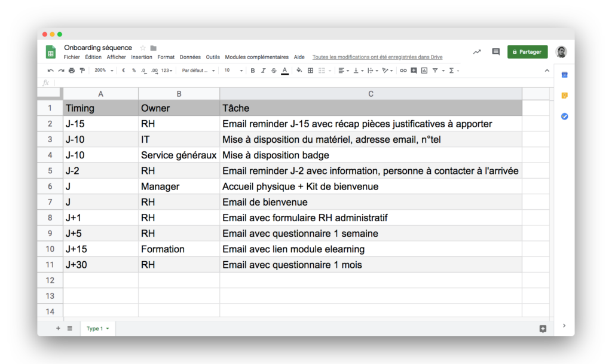Insert a link with the chain icon
The width and height of the screenshot is (612, 364).
(x=403, y=71)
